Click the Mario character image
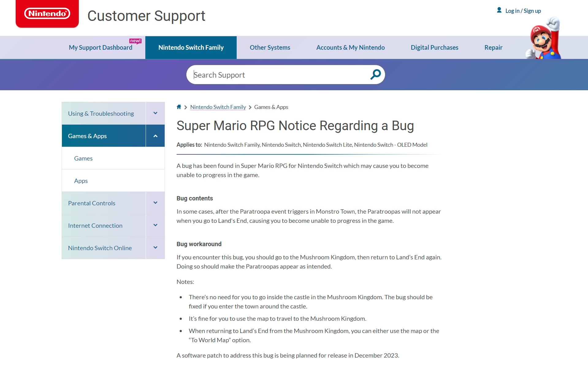The height and width of the screenshot is (368, 588). pyautogui.click(x=544, y=38)
